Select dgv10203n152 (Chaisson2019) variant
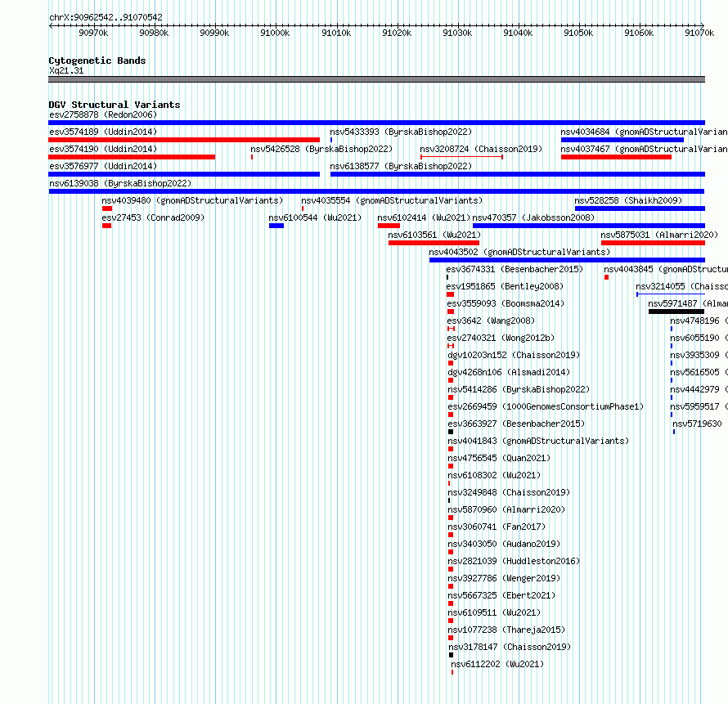The image size is (728, 704). tap(514, 355)
